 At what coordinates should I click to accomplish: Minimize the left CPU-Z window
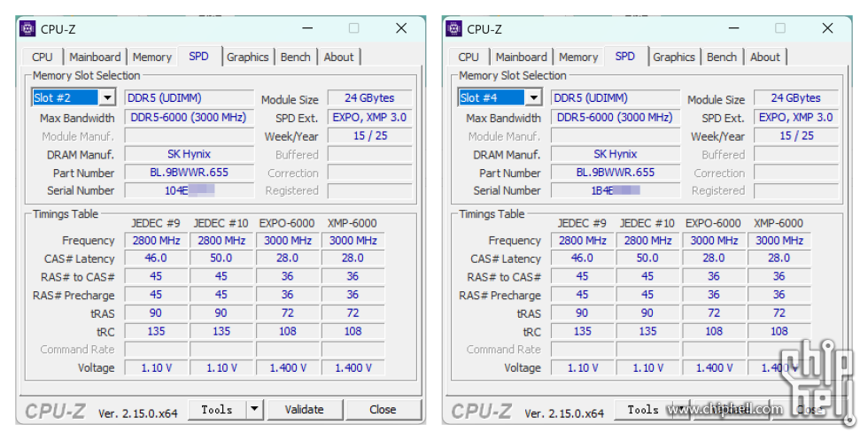[x=308, y=28]
